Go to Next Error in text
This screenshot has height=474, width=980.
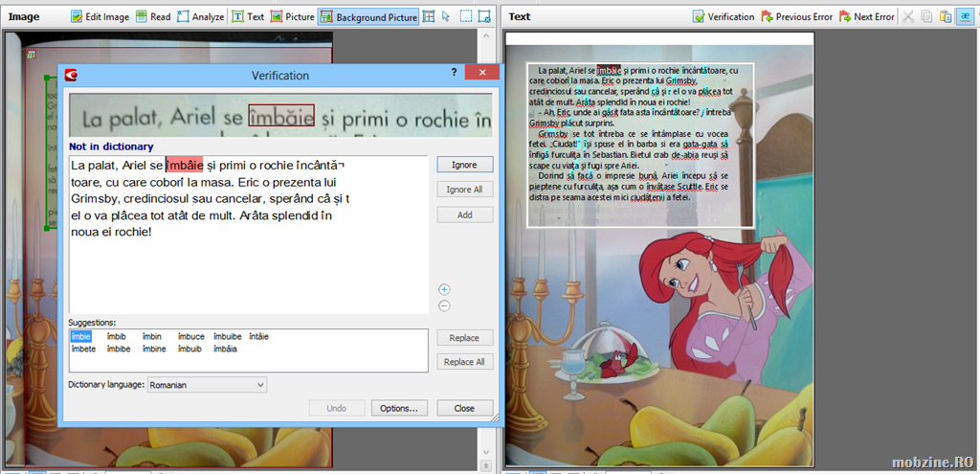click(x=867, y=17)
